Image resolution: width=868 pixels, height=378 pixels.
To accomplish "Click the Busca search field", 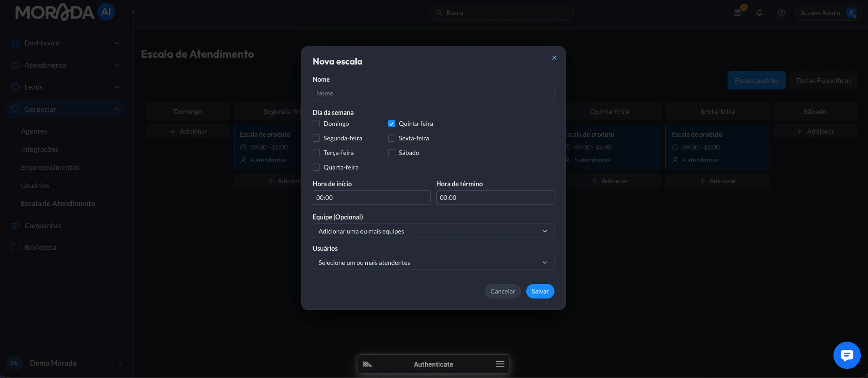I will pyautogui.click(x=501, y=13).
